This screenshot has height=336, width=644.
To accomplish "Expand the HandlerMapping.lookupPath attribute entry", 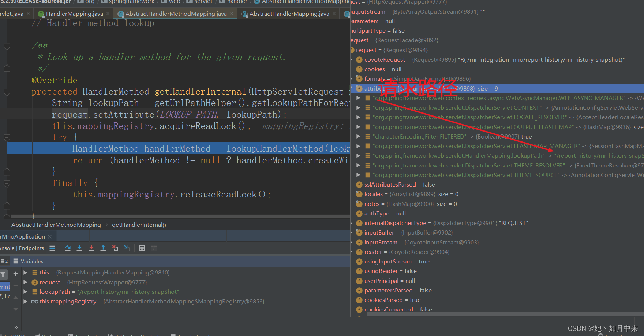I will click(359, 155).
